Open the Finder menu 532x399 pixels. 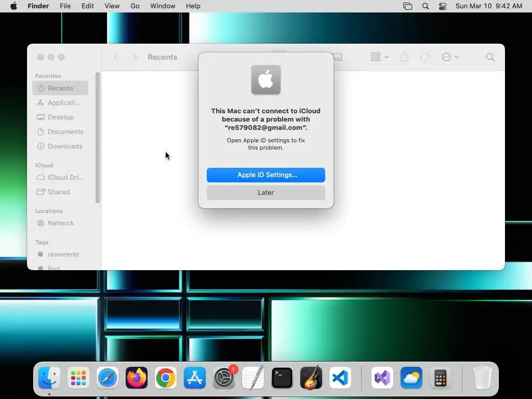pos(38,6)
